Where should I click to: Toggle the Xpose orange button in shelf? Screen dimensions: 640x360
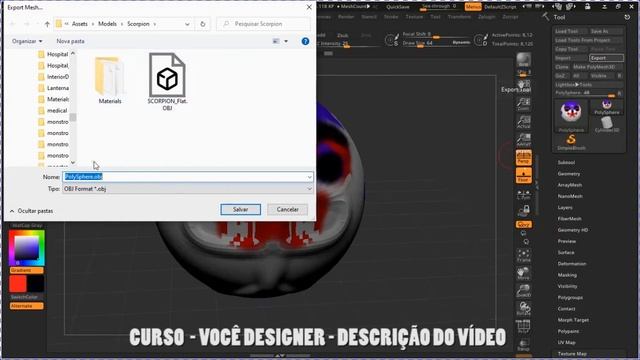(523, 224)
